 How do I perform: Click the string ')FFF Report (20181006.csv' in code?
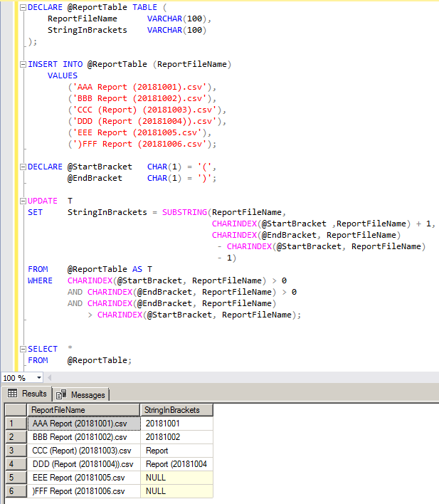click(x=139, y=144)
